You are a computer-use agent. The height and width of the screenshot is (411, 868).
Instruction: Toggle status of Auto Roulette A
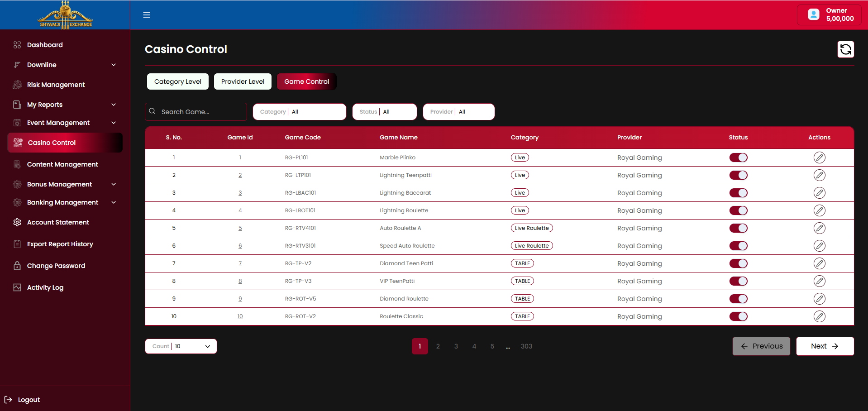click(738, 228)
